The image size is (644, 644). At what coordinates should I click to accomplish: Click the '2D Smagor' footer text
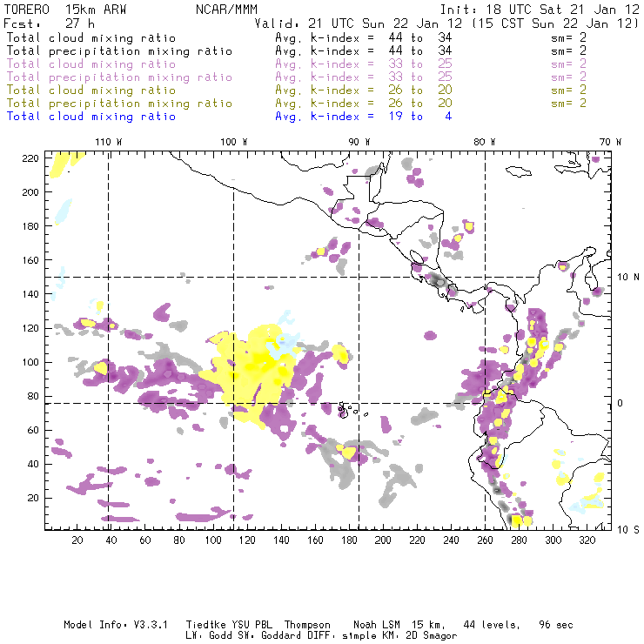click(x=432, y=635)
